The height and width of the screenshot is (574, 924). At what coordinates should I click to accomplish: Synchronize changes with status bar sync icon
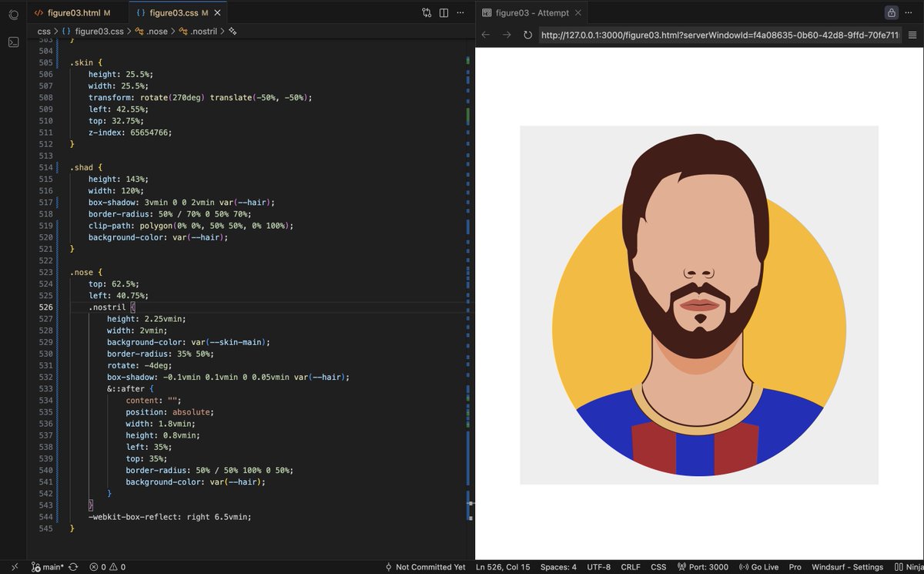73,567
